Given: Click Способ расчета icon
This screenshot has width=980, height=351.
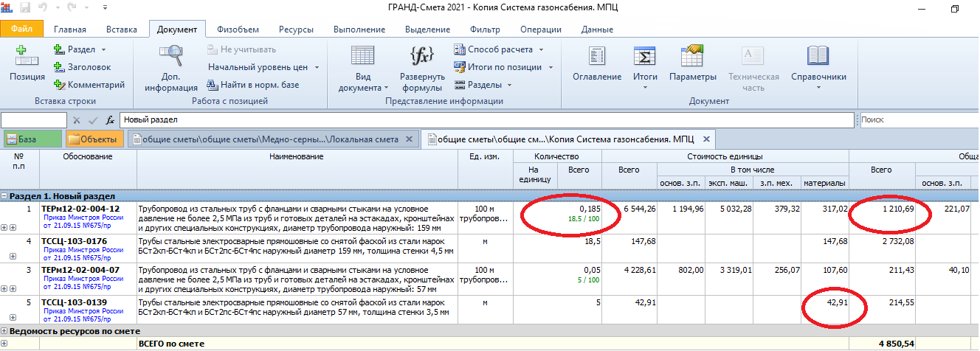Looking at the screenshot, I should [459, 49].
